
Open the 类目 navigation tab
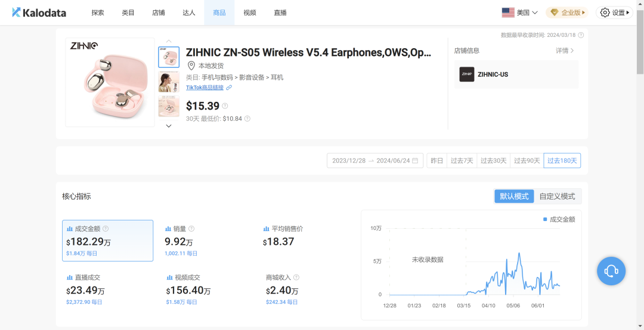[128, 13]
